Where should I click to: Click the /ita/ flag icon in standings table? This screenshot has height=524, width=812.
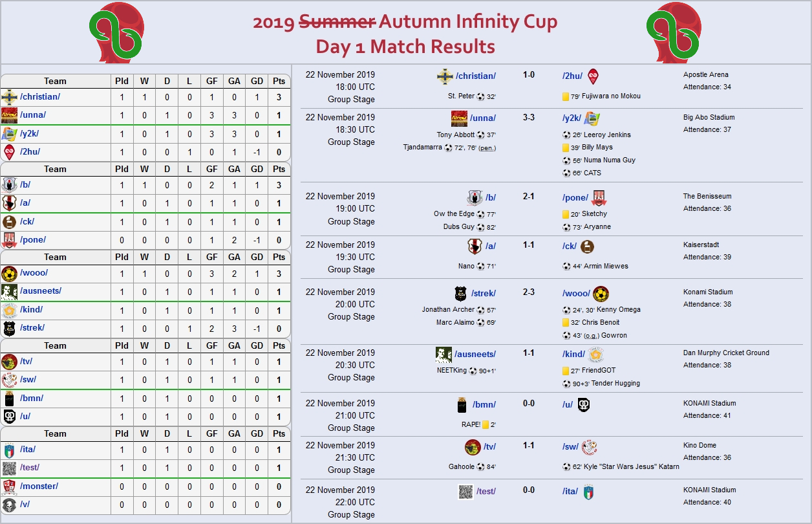pyautogui.click(x=9, y=450)
